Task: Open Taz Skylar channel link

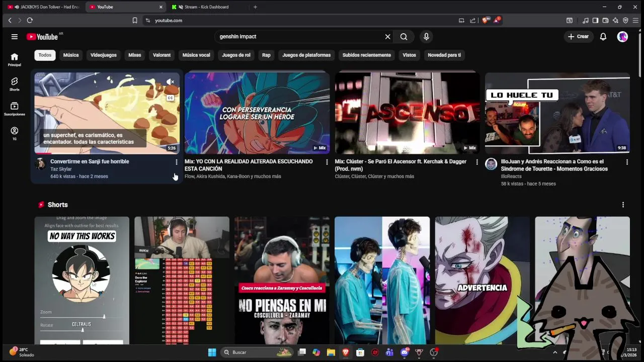Action: [x=61, y=169]
